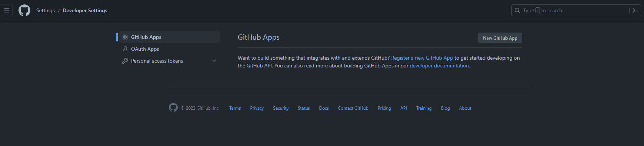Open the Terms footer link
644x146 pixels.
coord(235,108)
